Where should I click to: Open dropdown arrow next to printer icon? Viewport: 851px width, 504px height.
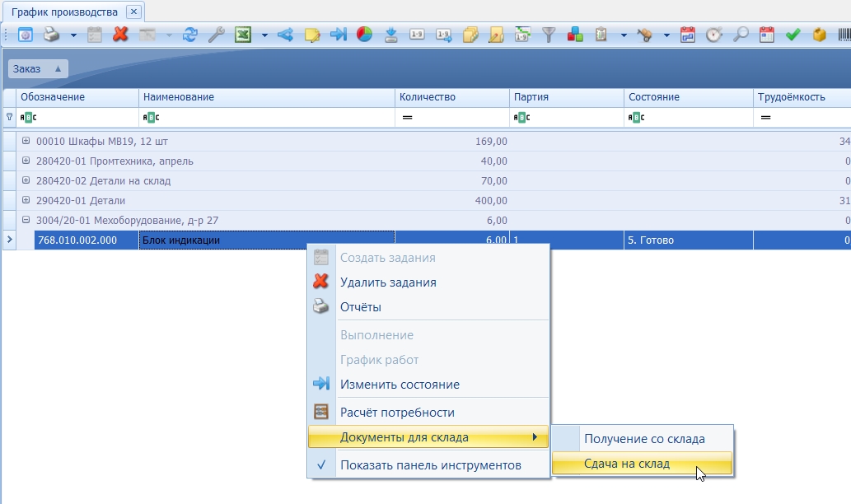[x=73, y=35]
